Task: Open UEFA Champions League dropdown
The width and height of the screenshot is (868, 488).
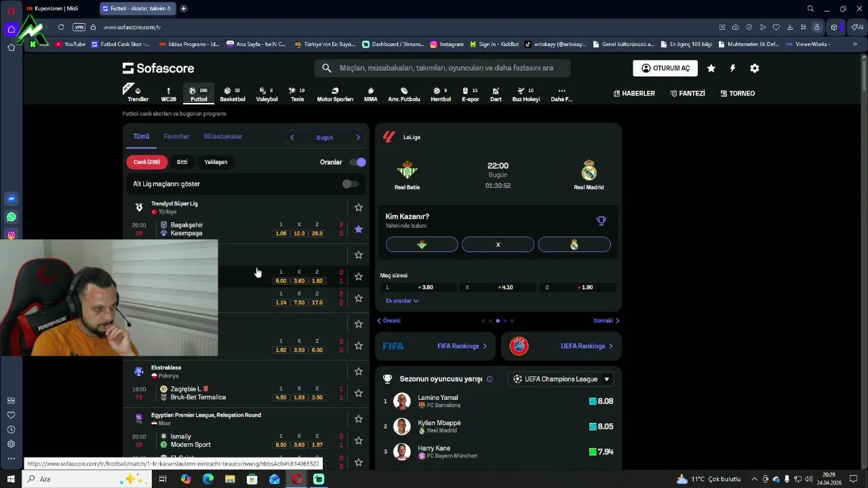Action: [561, 379]
